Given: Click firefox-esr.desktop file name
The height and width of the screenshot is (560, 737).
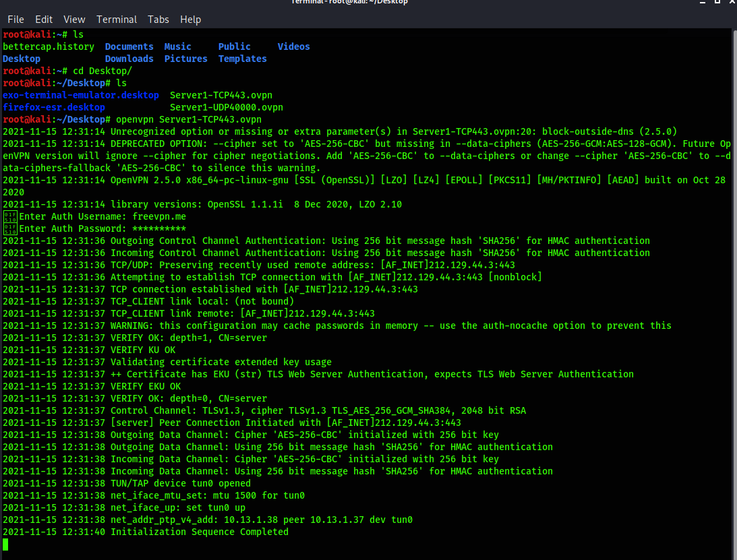Looking at the screenshot, I should pyautogui.click(x=54, y=107).
